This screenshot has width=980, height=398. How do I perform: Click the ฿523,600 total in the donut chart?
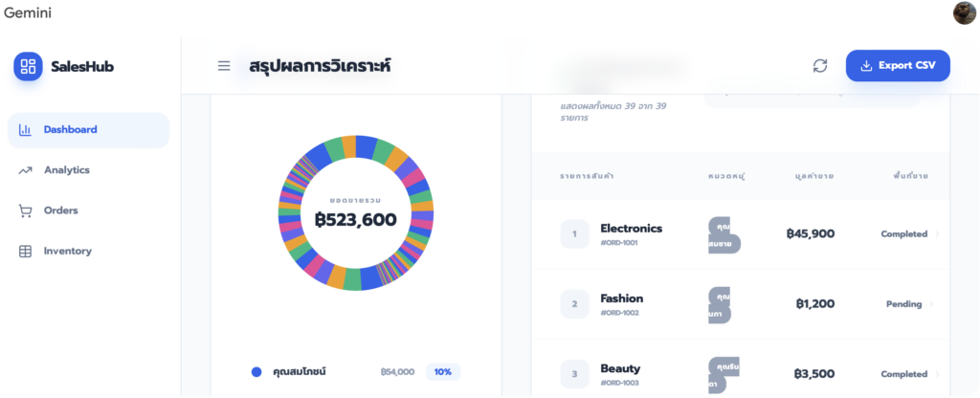356,220
